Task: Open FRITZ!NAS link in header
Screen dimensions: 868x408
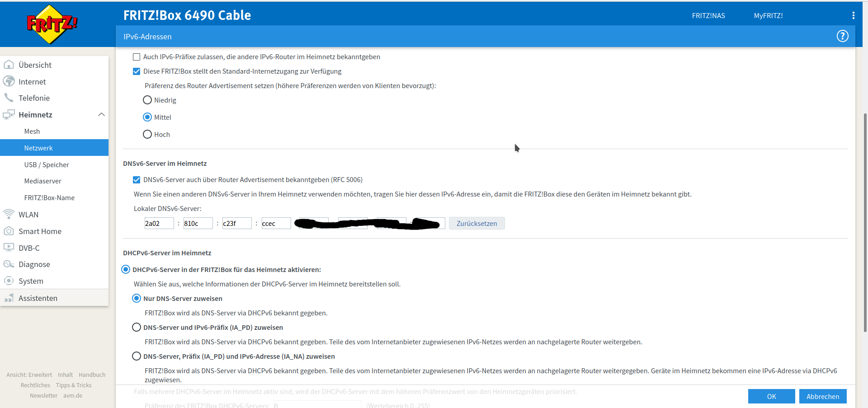Action: (708, 15)
